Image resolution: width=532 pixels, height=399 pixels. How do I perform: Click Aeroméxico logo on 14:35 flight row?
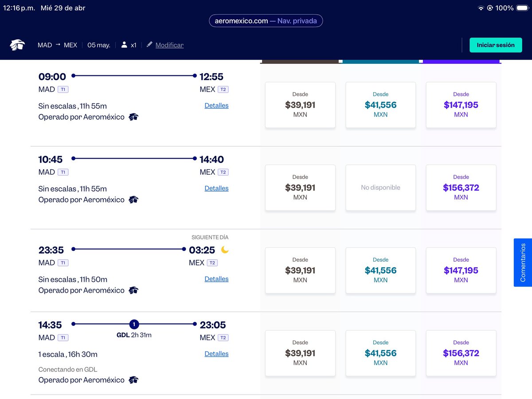133,380
